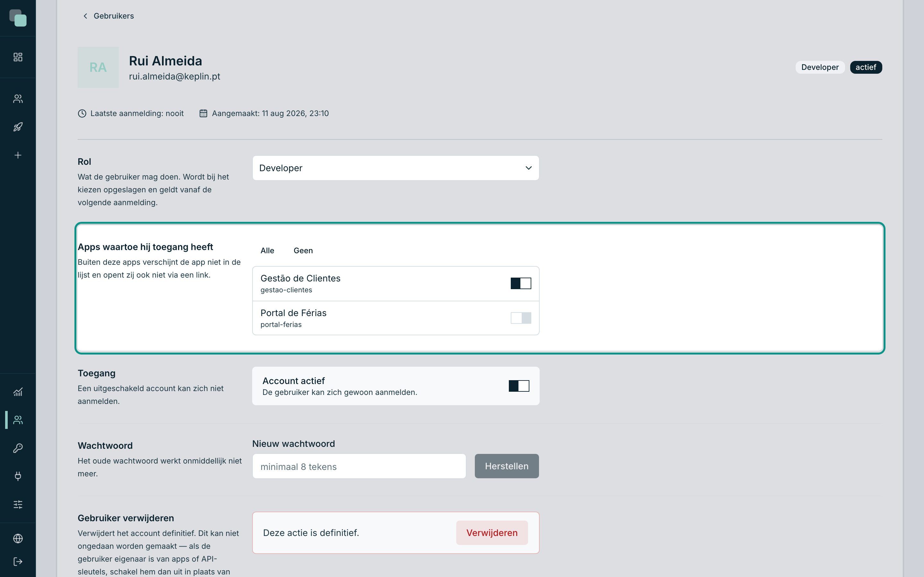
Task: Go back via the Gebruikers chevron link
Action: 108,16
